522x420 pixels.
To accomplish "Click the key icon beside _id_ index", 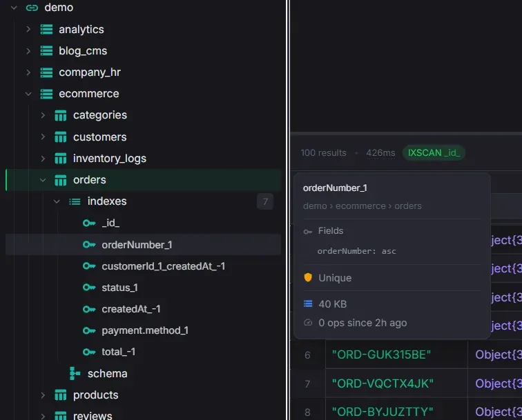I will tap(89, 223).
